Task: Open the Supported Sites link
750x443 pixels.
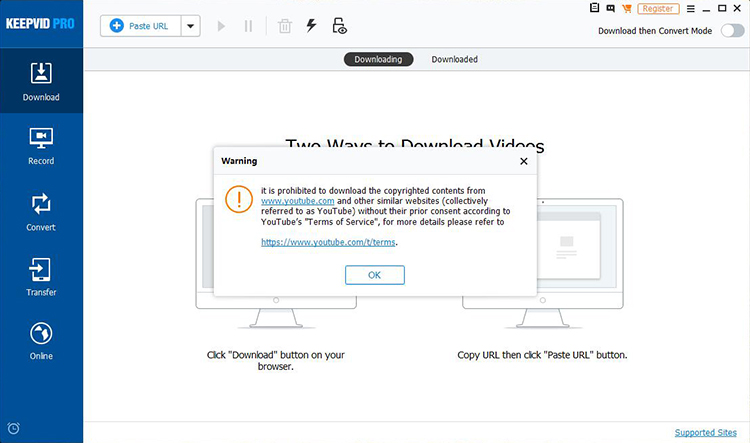Action: (706, 432)
